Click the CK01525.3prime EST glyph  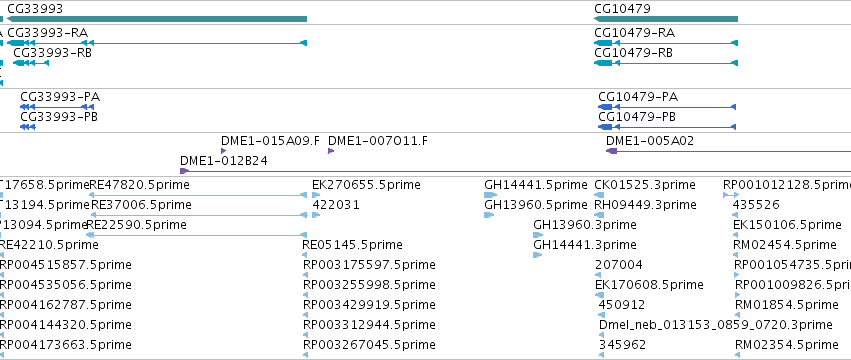tap(599, 195)
